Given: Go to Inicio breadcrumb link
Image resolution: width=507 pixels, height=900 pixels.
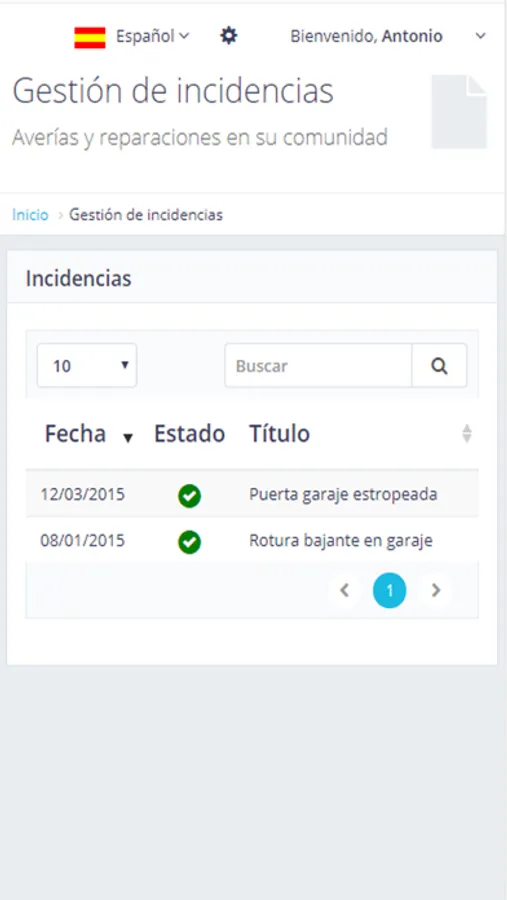Looking at the screenshot, I should tap(30, 215).
